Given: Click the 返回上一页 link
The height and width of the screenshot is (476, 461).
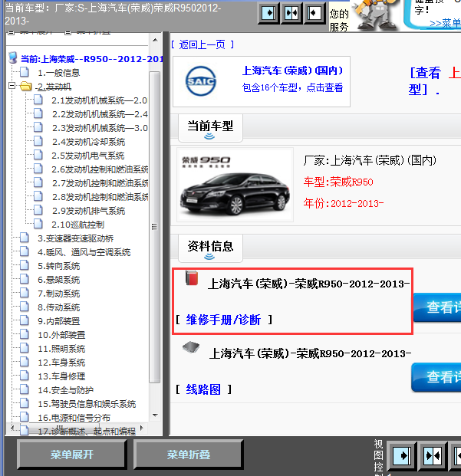Looking at the screenshot, I should (202, 44).
